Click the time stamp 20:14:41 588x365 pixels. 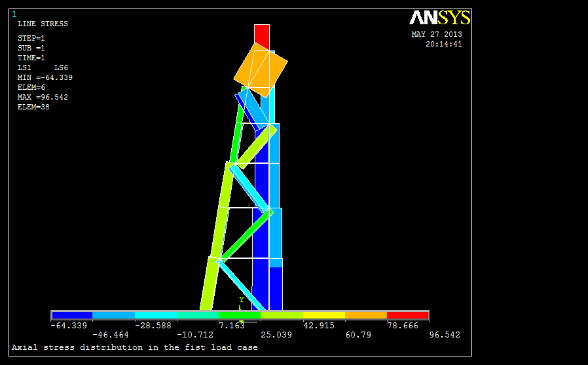[x=444, y=44]
